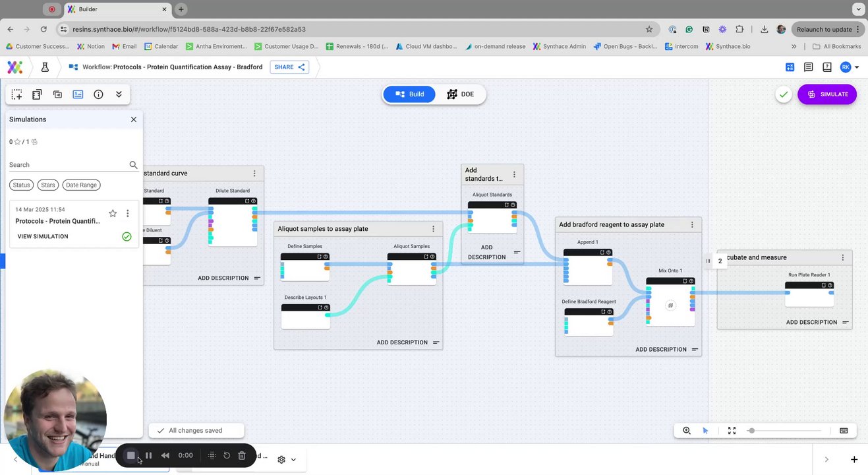The width and height of the screenshot is (868, 475).
Task: Open Add bradford reagent group three-dot menu
Action: (x=692, y=225)
